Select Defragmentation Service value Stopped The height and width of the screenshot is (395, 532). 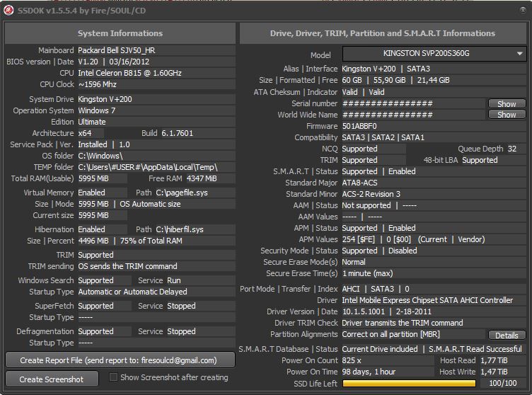tap(181, 331)
